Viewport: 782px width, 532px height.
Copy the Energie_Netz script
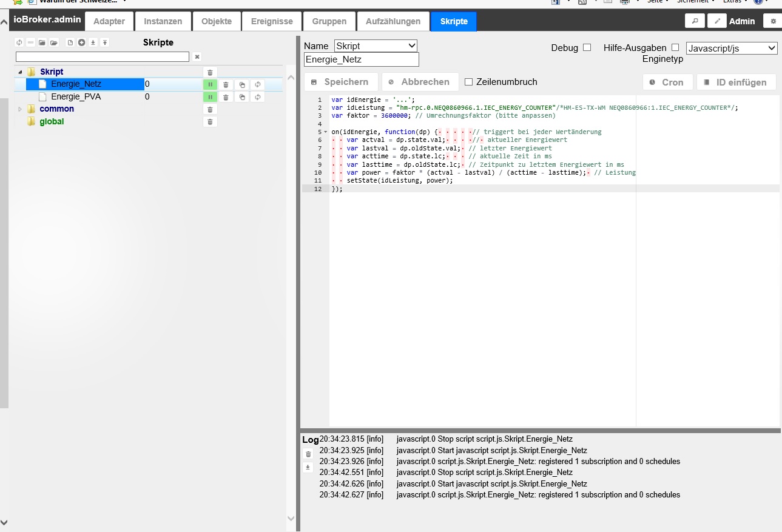242,85
